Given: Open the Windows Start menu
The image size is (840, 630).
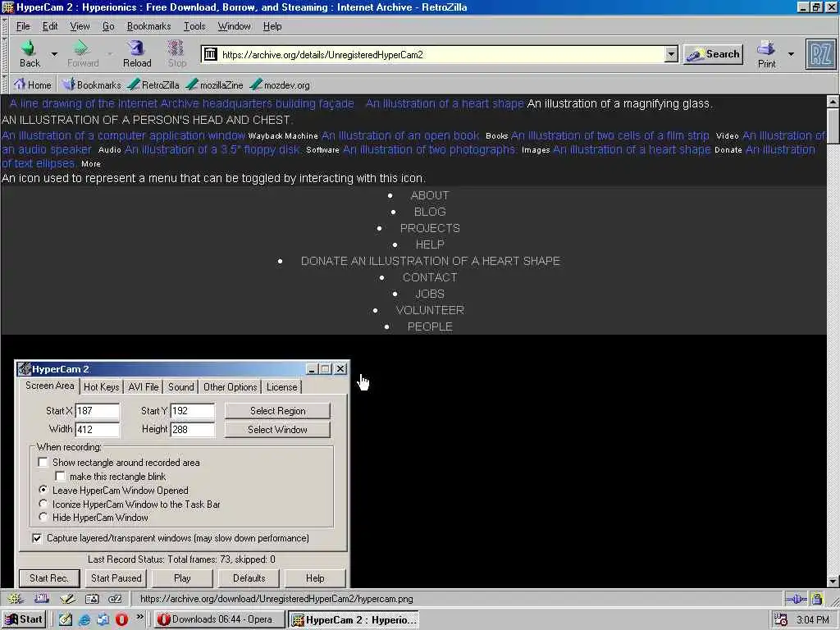Looking at the screenshot, I should pyautogui.click(x=24, y=619).
